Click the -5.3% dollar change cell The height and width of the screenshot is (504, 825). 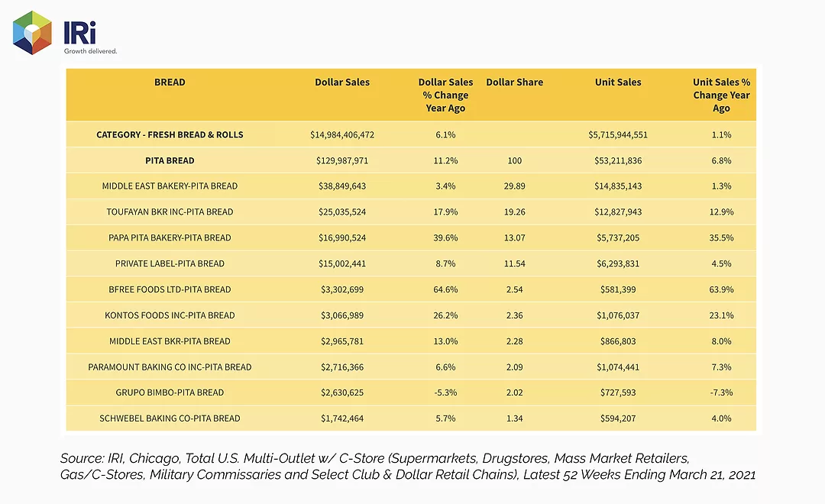(x=445, y=393)
